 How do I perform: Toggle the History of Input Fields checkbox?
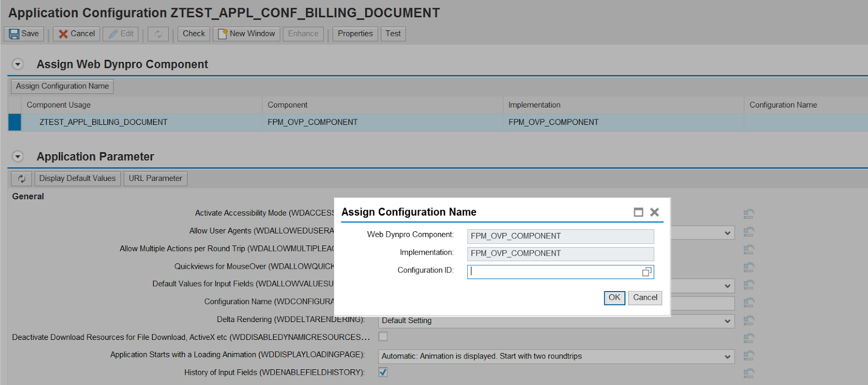pos(383,372)
